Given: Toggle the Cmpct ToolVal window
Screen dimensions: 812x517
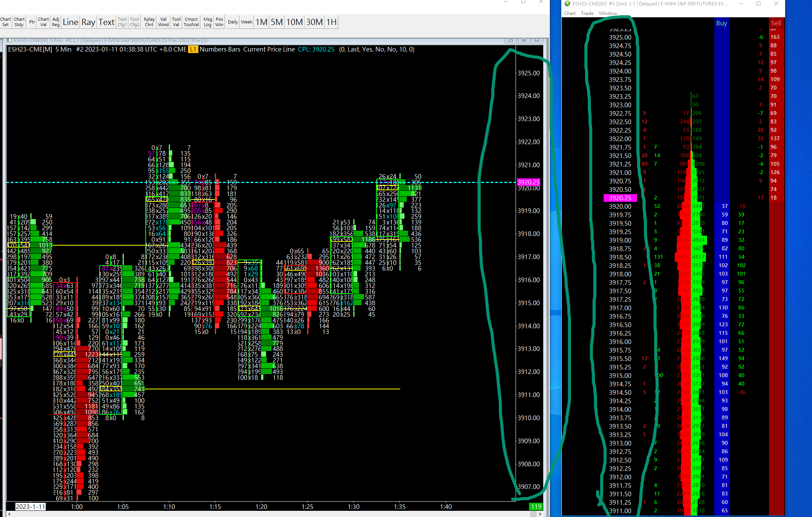Looking at the screenshot, I should pos(191,22).
